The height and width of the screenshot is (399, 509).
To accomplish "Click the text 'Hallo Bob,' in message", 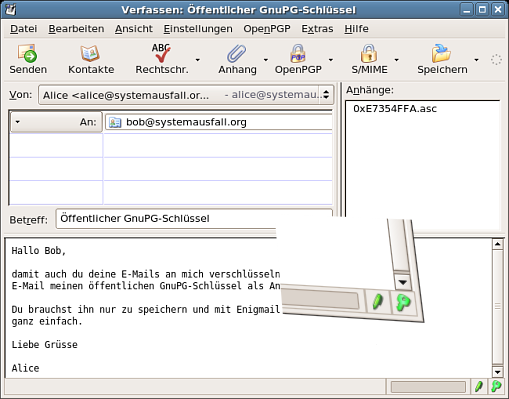I will click(x=39, y=250).
